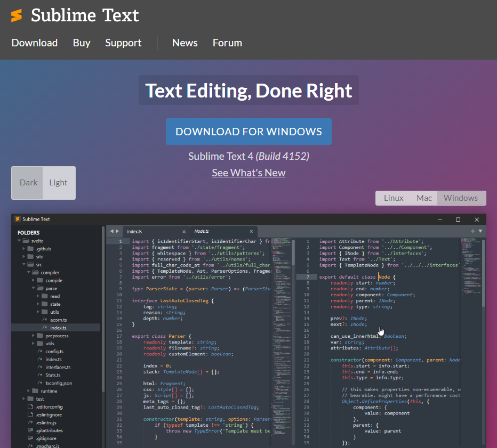Click the file icon beside Stats.ts
This screenshot has height=448, width=497.
coord(40,375)
